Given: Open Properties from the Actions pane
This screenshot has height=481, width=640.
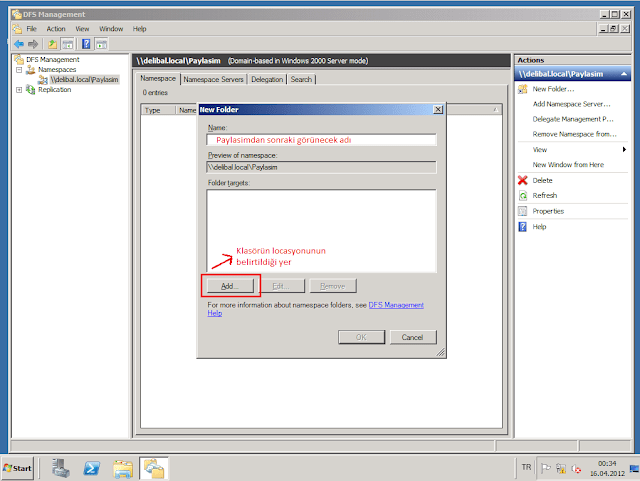Looking at the screenshot, I should tap(548, 212).
